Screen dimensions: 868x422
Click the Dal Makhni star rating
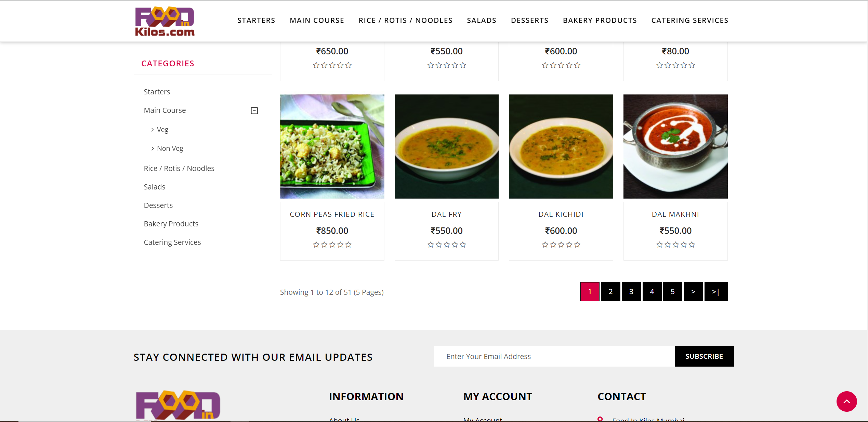click(675, 245)
